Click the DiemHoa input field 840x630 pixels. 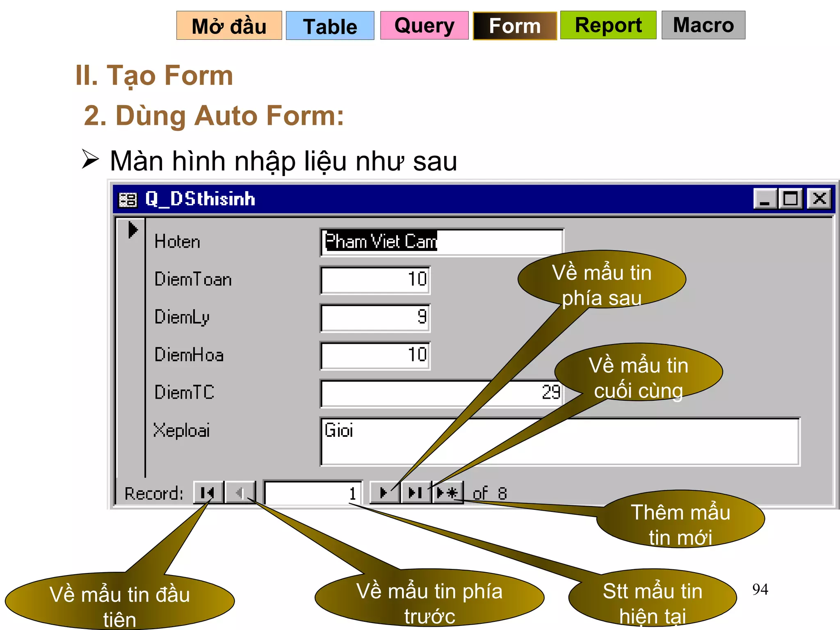375,355
